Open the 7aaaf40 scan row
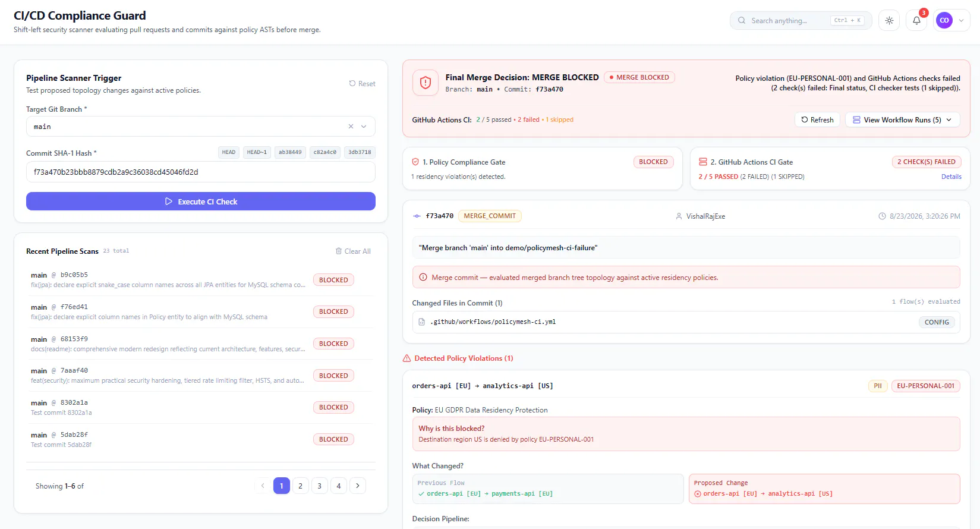 tap(201, 376)
